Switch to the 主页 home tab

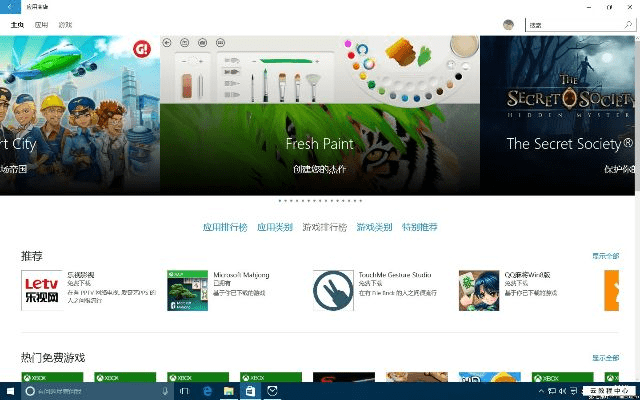(x=18, y=24)
